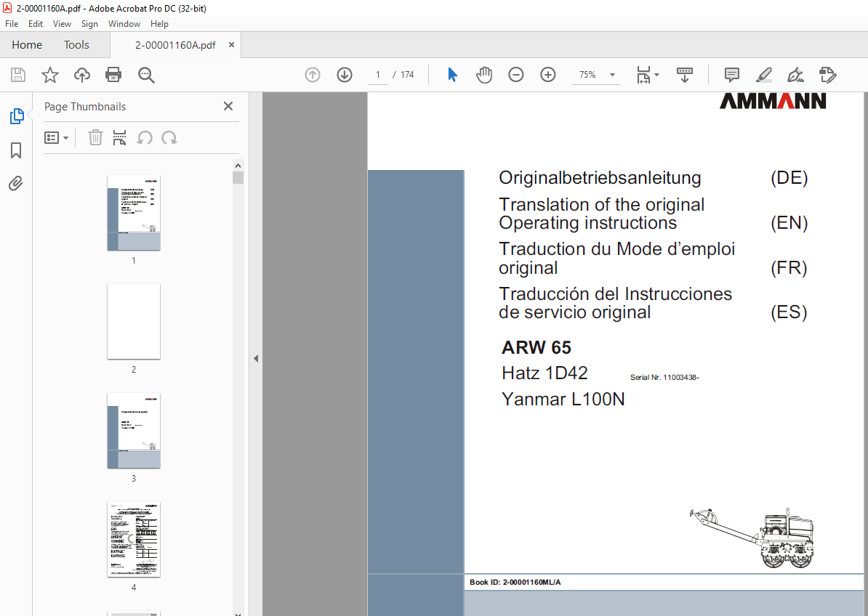
Task: Click the 'Page Thumbnails' panel title
Action: coord(85,107)
